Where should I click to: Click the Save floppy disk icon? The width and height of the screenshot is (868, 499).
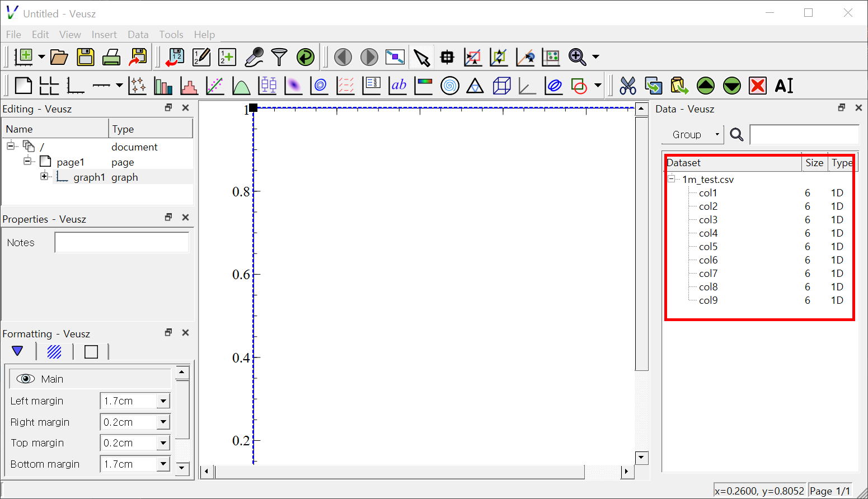86,57
